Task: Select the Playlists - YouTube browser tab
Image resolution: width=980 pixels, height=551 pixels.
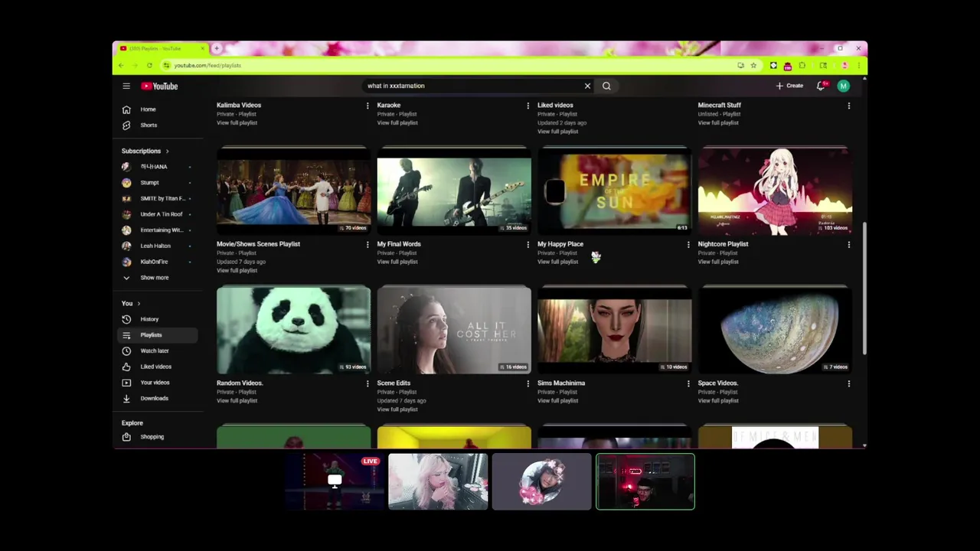Action: pos(162,49)
